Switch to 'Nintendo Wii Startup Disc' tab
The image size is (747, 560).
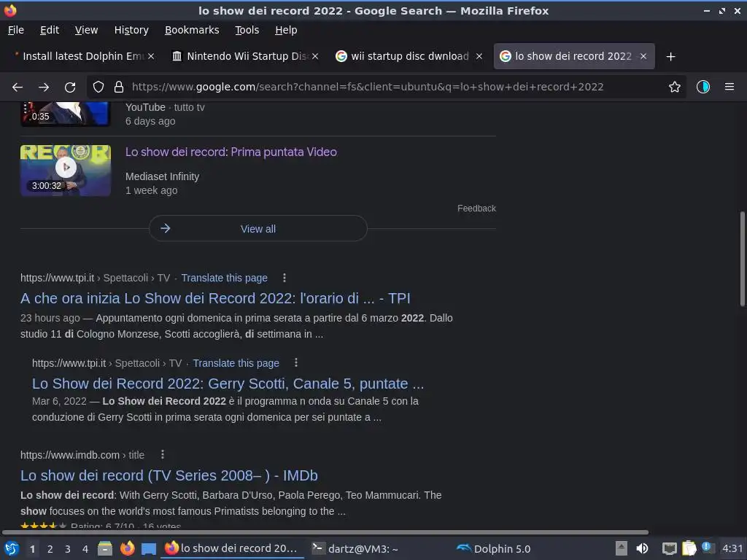click(247, 56)
